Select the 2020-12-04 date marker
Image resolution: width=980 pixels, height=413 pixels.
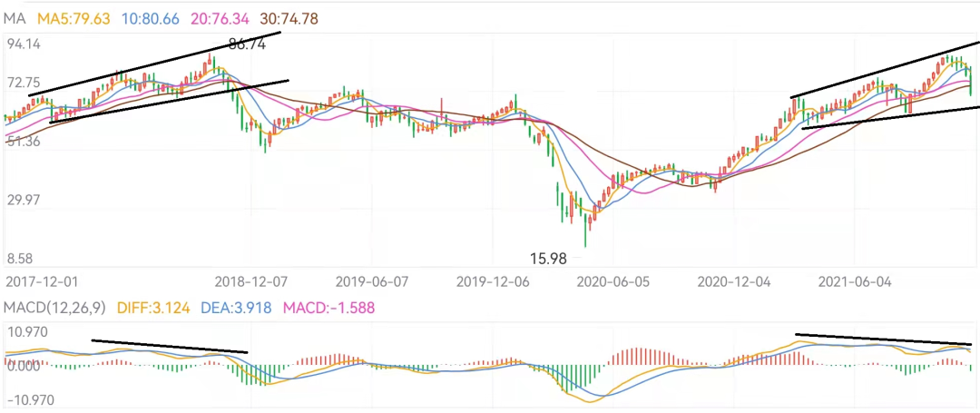733,281
